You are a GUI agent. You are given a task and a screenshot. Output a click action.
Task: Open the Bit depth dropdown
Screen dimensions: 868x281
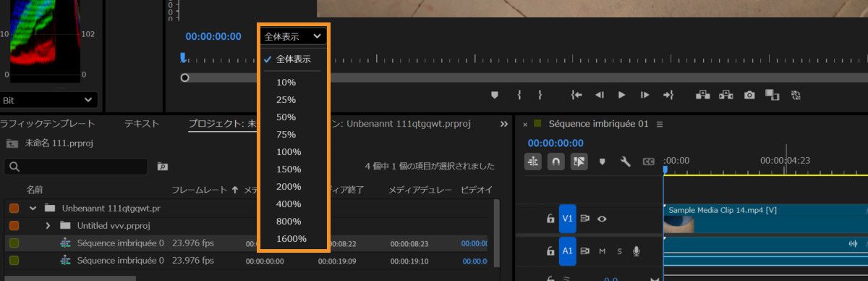click(48, 100)
